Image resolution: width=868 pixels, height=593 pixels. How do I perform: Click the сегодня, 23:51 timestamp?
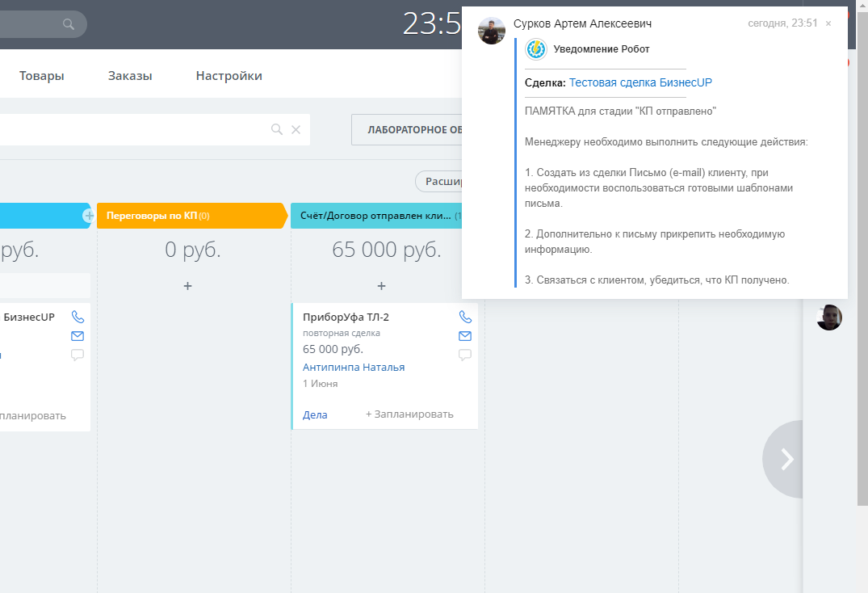[x=782, y=23]
